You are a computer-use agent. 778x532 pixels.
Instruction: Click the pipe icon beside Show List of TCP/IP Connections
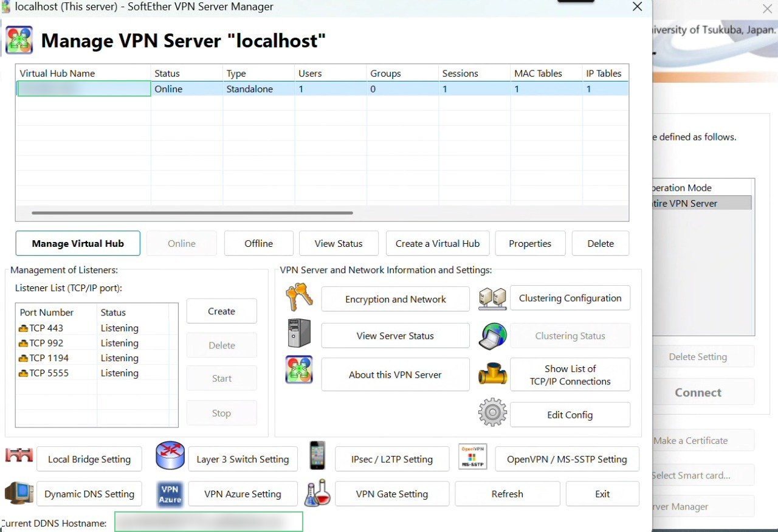click(x=492, y=374)
